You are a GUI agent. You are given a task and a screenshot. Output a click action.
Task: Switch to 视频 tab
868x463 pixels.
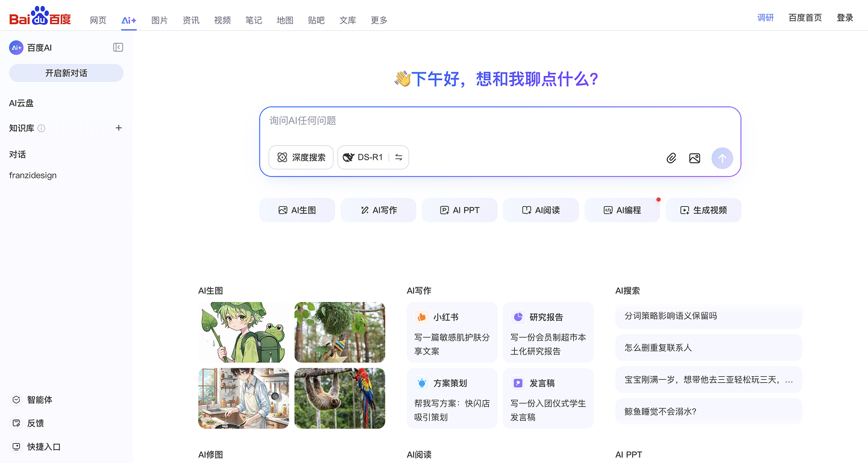coord(222,20)
